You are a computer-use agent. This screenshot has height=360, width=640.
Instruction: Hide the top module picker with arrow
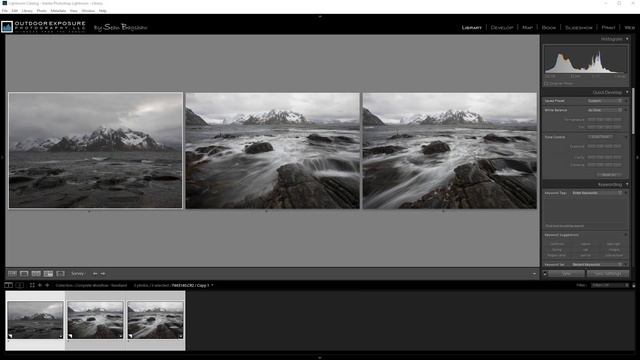click(320, 17)
